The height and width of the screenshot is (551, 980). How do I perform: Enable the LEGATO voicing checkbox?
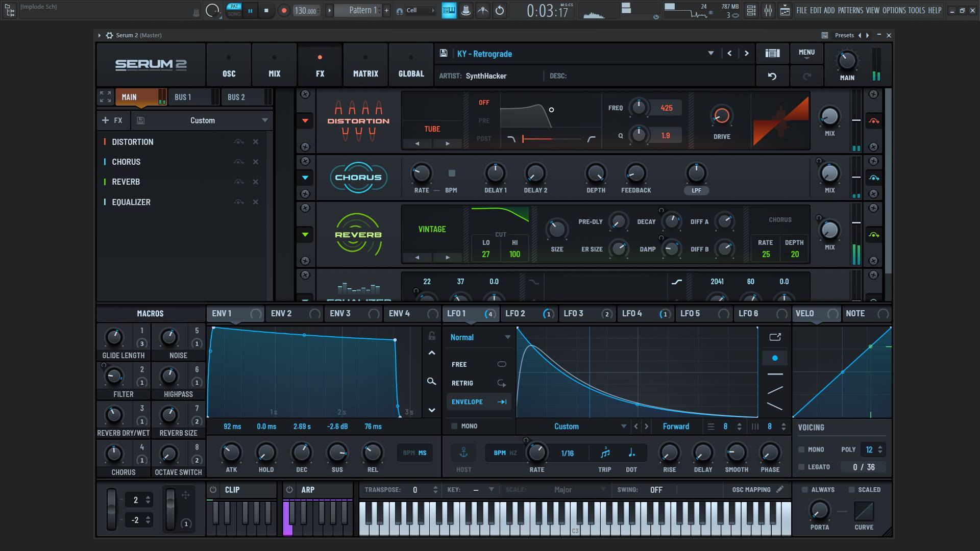801,467
